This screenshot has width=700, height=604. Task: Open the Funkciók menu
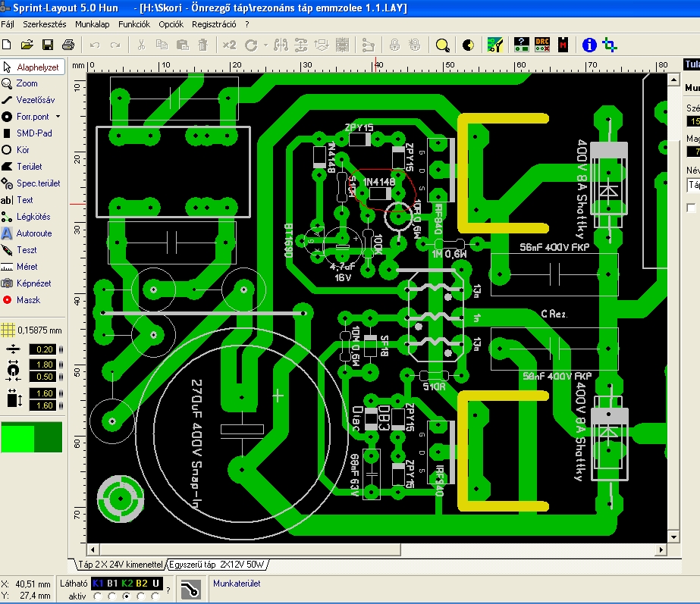134,24
